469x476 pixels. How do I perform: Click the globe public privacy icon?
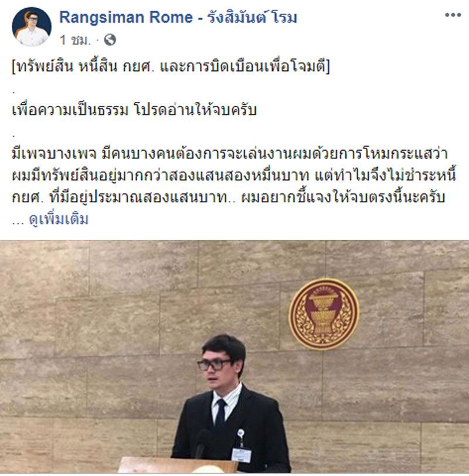coord(110,40)
